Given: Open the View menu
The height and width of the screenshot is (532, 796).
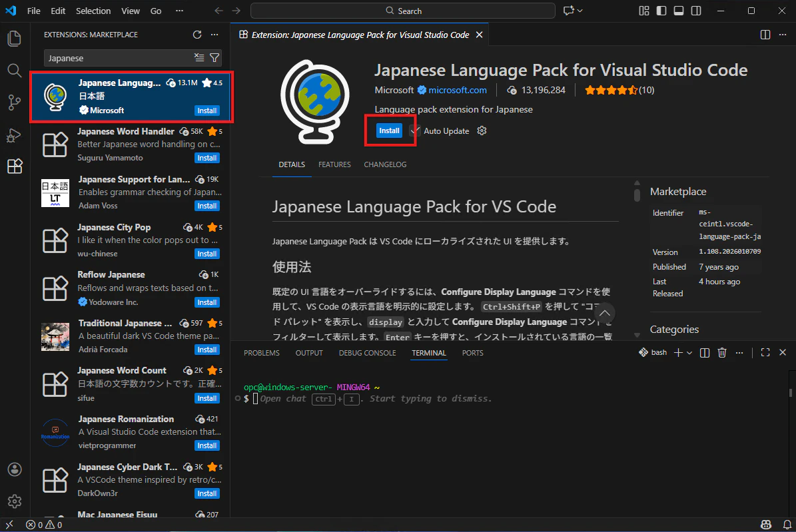Looking at the screenshot, I should (x=131, y=11).
